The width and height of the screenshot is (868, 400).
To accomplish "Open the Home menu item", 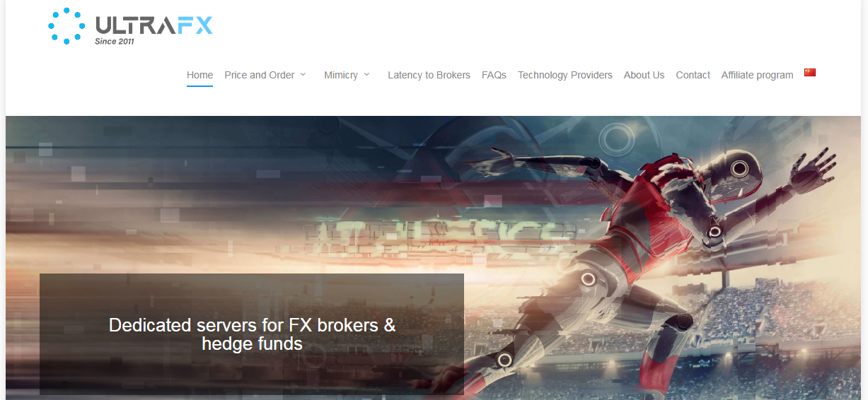I will (x=199, y=75).
